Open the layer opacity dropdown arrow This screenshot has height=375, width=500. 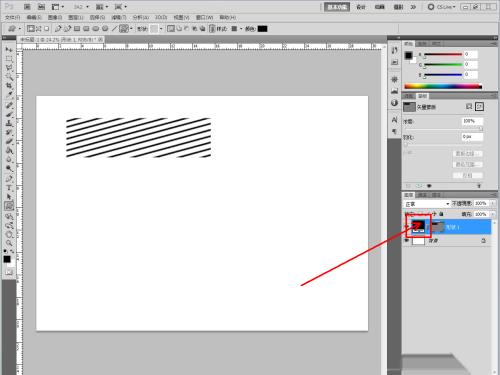tap(493, 203)
